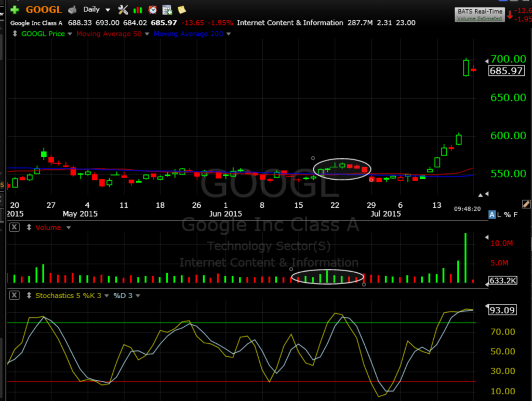532x401 pixels.
Task: Click Internet Content & Information industry in quote line
Action: (290, 23)
